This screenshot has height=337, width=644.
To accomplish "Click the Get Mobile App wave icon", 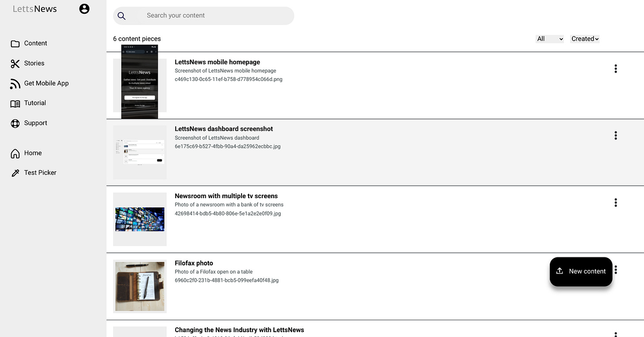I will 15,83.
